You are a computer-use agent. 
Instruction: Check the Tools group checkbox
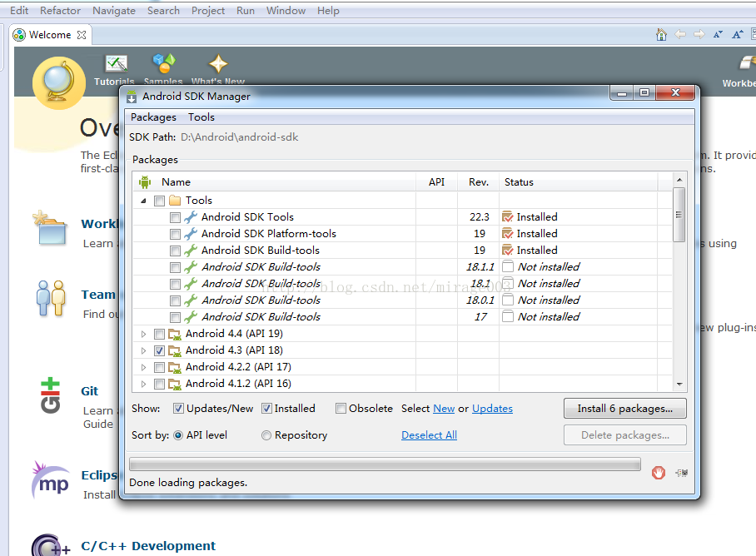[160, 201]
